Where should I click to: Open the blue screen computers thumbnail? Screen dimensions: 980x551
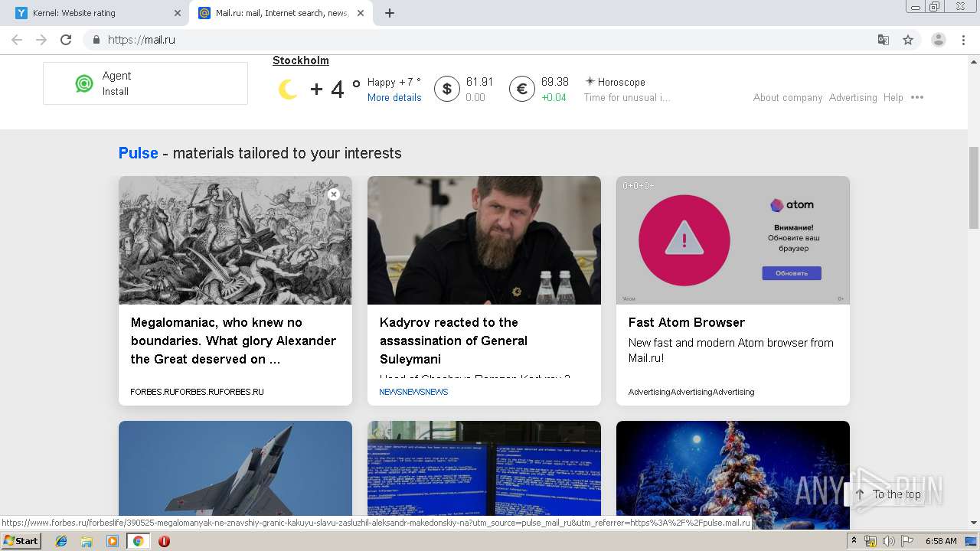pyautogui.click(x=484, y=468)
